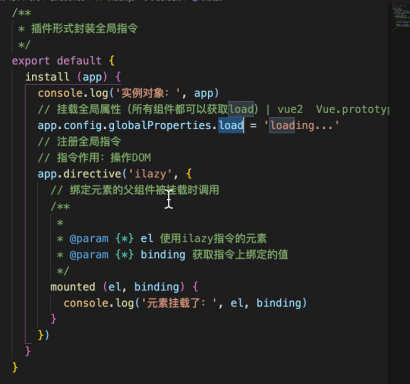Click 'globalProperties' in the app.config line
Viewport: 410px width, 384px height.
click(160, 125)
